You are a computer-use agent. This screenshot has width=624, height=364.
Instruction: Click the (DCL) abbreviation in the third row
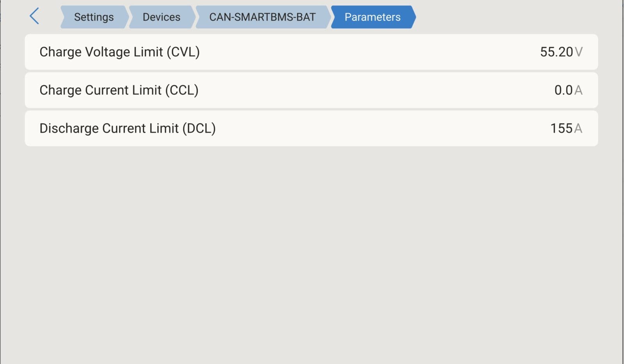tap(199, 128)
